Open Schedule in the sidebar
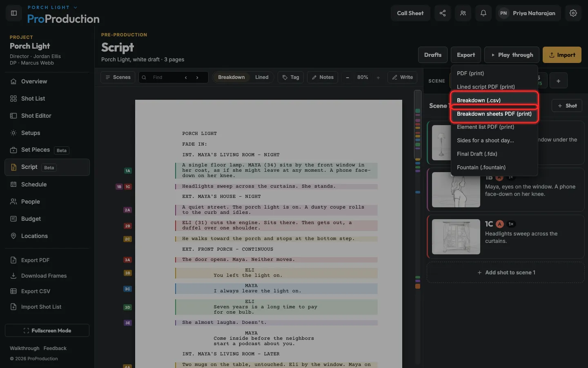 (47, 184)
